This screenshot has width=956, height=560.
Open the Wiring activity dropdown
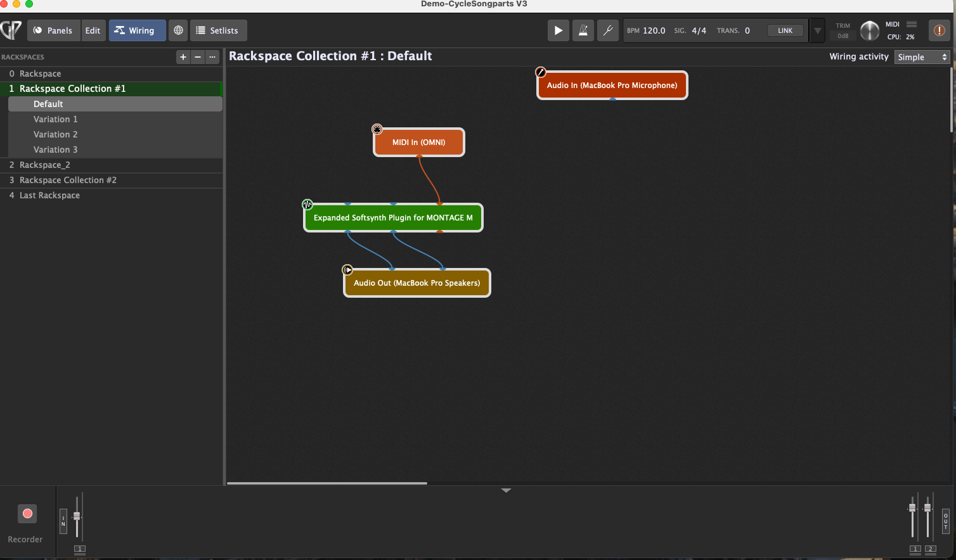[922, 57]
